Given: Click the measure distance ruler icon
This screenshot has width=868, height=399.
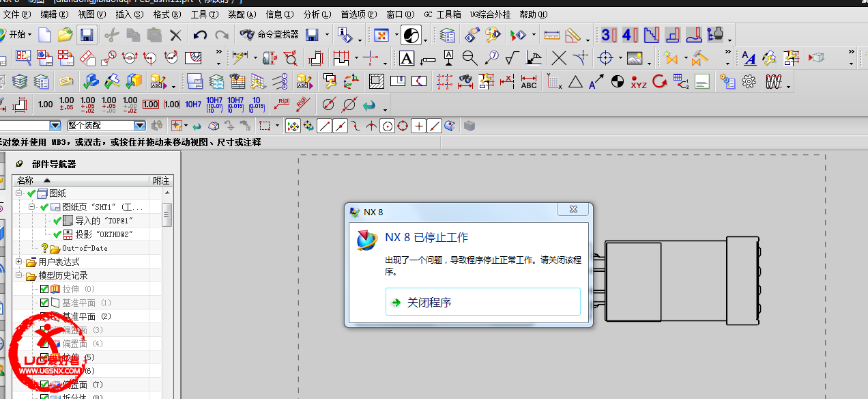Looking at the screenshot, I should (551, 35).
